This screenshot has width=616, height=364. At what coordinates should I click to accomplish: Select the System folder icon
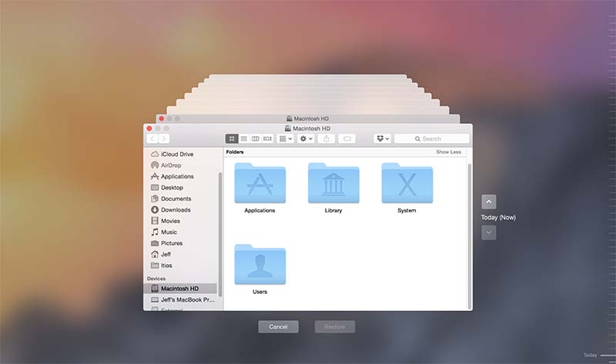407,183
